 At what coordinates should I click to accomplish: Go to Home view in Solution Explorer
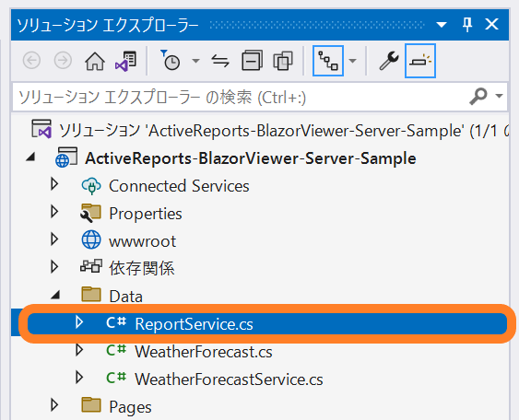[95, 61]
